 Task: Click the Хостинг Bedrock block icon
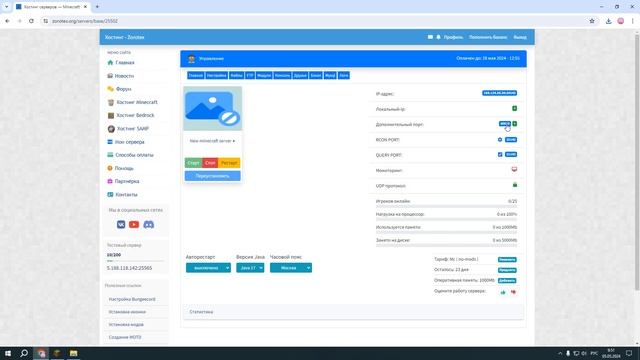pyautogui.click(x=111, y=115)
